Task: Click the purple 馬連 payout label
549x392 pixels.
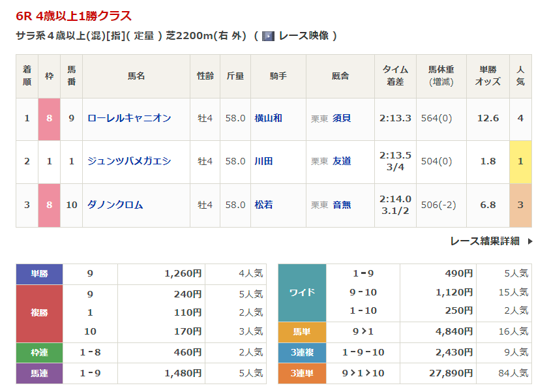Action: pos(39,374)
